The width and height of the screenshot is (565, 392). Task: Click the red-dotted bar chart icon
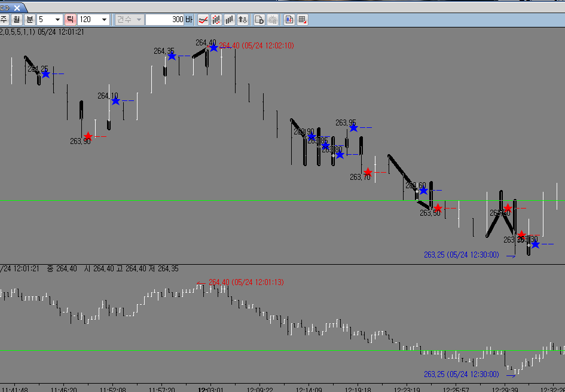216,20
